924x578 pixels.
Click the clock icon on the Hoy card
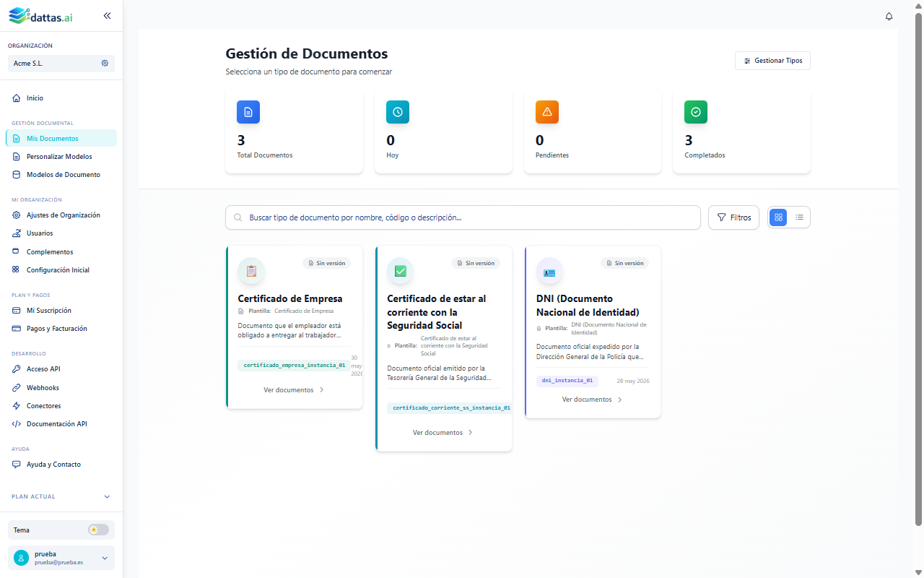(x=398, y=112)
